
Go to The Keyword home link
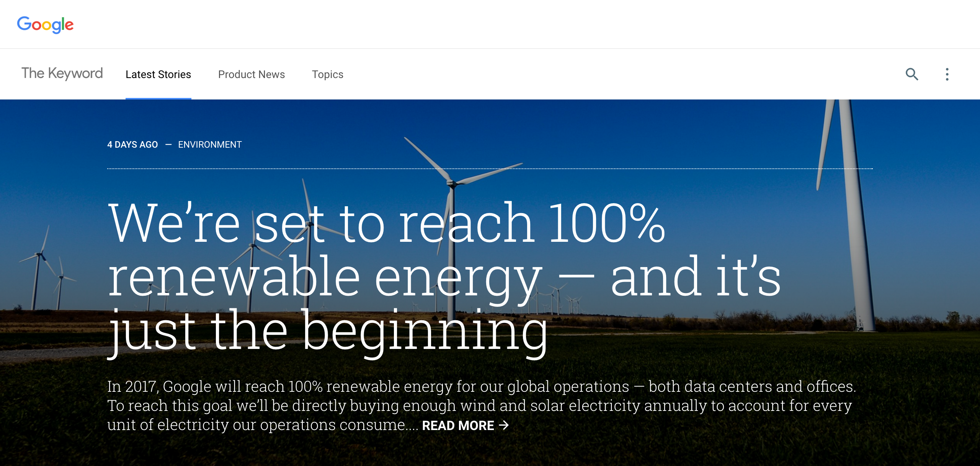pos(62,73)
